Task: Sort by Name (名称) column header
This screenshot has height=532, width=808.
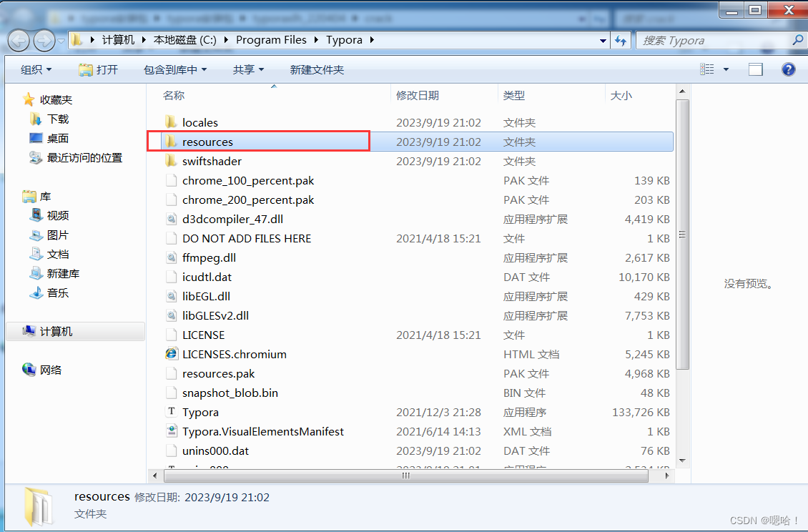Action: (x=173, y=95)
